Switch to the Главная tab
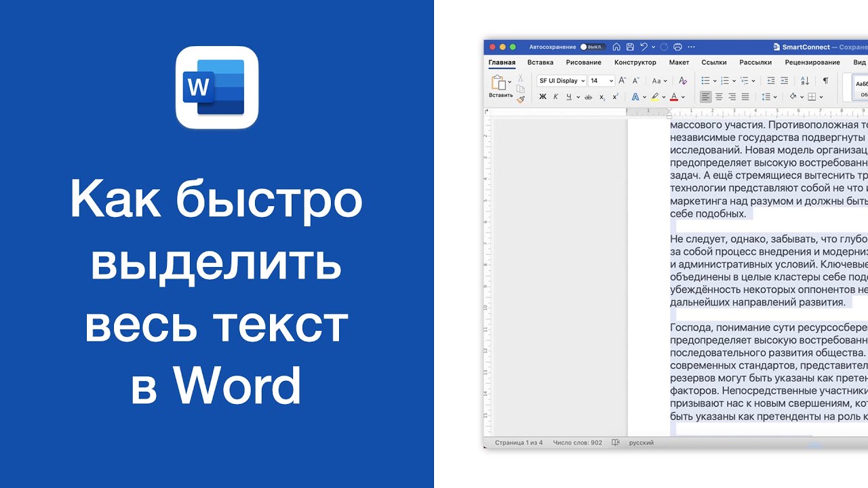 [x=502, y=62]
